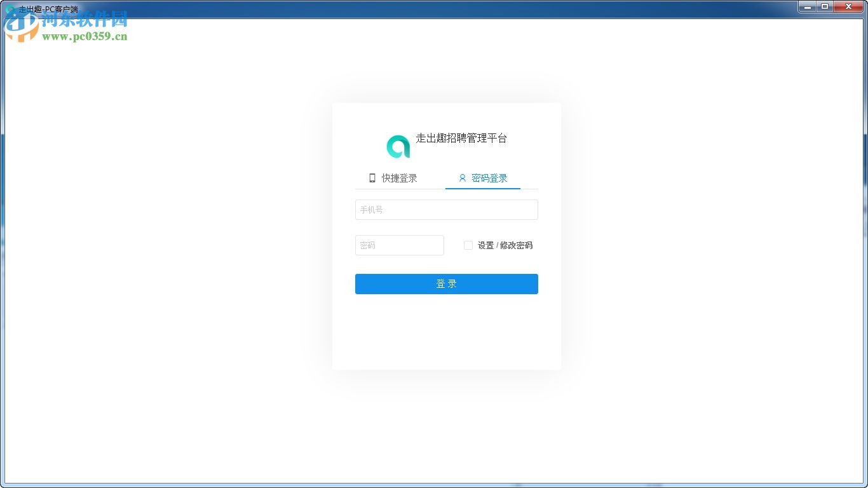
Task: Click the blue 登录 button
Action: pos(447,284)
